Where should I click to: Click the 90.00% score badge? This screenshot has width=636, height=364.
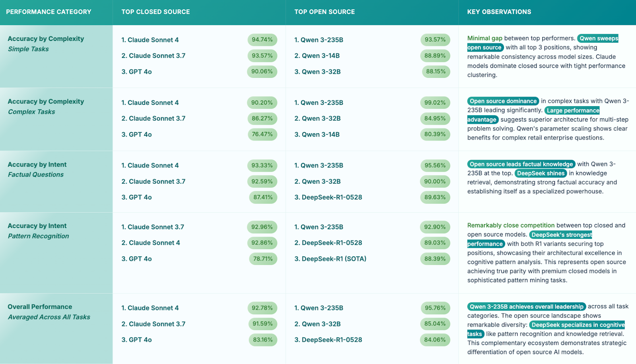[x=434, y=181]
